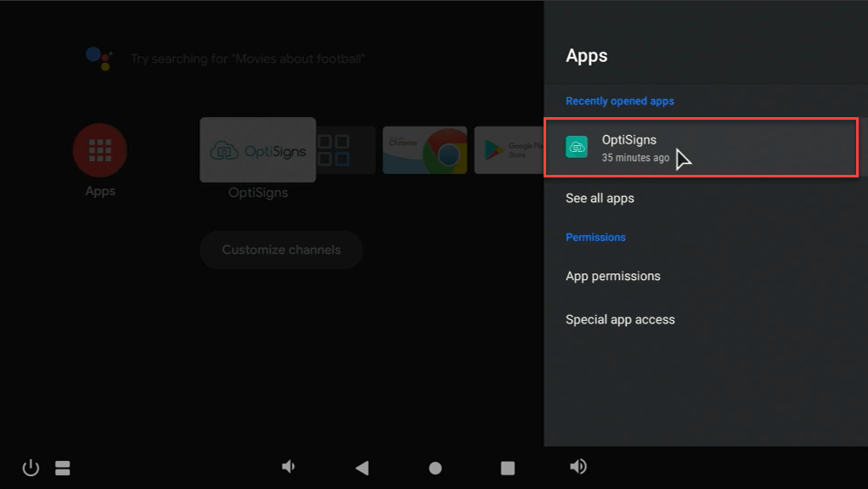Open the channels list icon beside power

[x=64, y=467]
